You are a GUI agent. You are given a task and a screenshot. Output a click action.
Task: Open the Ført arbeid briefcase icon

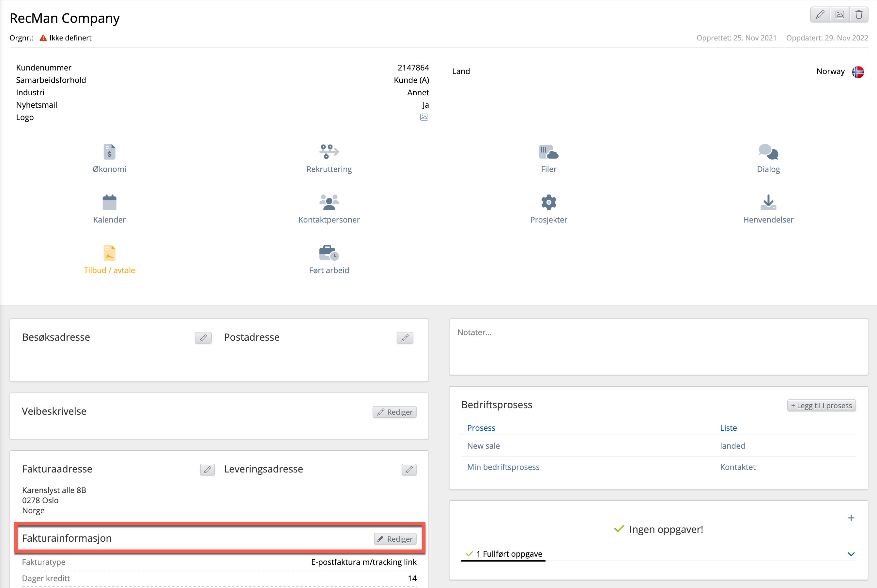coord(329,253)
